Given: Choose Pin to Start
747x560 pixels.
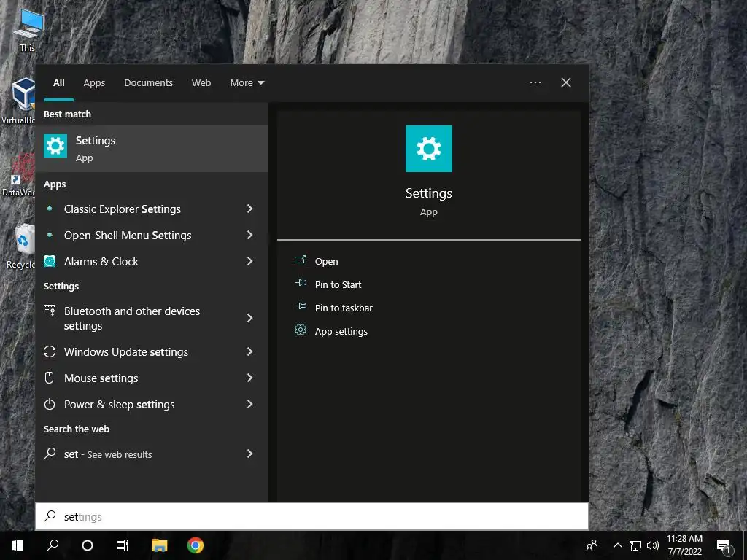Looking at the screenshot, I should 338,284.
